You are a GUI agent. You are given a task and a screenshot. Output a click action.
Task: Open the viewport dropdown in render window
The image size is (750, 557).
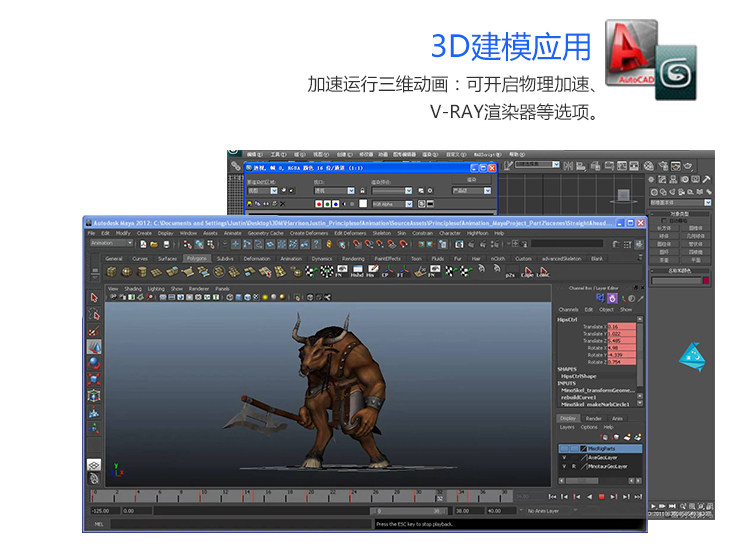[334, 191]
